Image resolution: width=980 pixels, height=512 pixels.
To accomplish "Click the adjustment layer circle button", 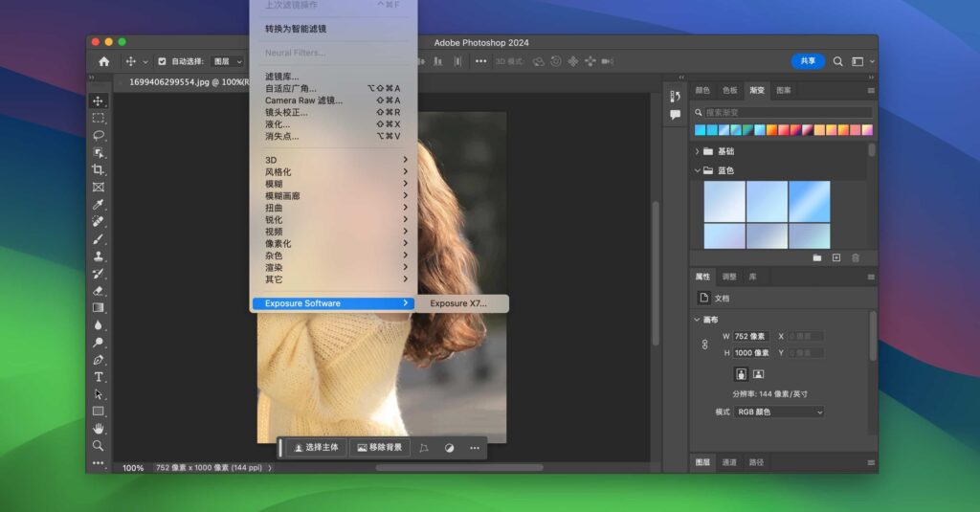I will coord(449,448).
